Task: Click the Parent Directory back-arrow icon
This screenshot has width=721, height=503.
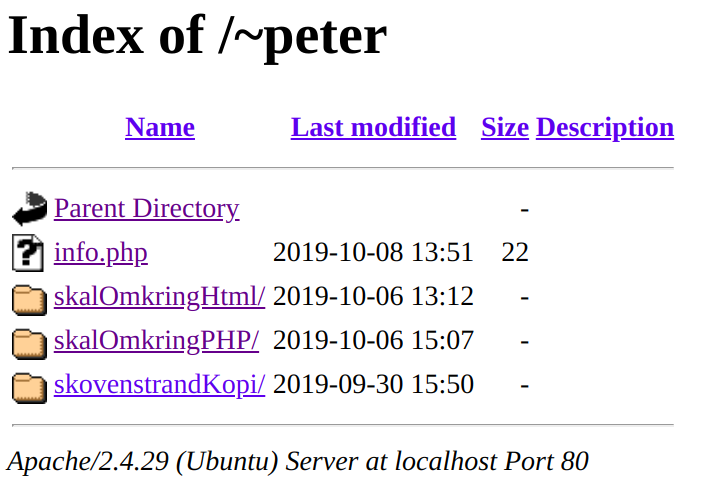Action: pyautogui.click(x=29, y=209)
